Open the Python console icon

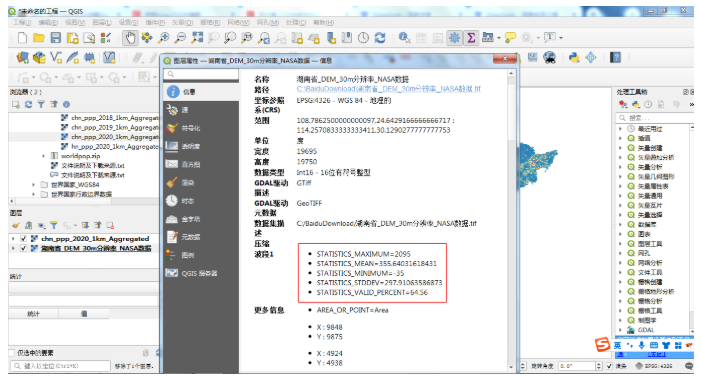574,57
